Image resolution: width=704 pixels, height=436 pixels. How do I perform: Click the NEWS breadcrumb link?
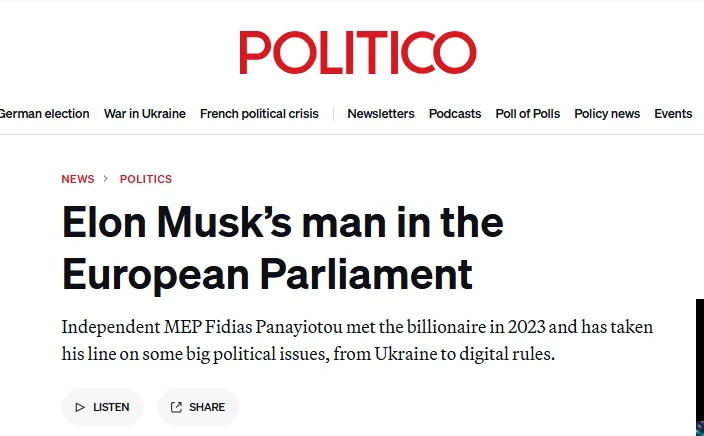pyautogui.click(x=78, y=179)
